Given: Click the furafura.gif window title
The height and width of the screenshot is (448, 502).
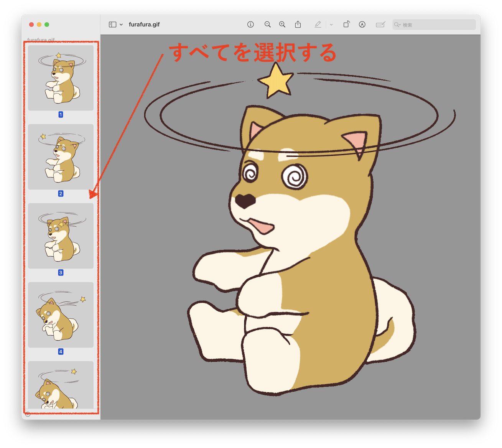Looking at the screenshot, I should click(x=144, y=25).
